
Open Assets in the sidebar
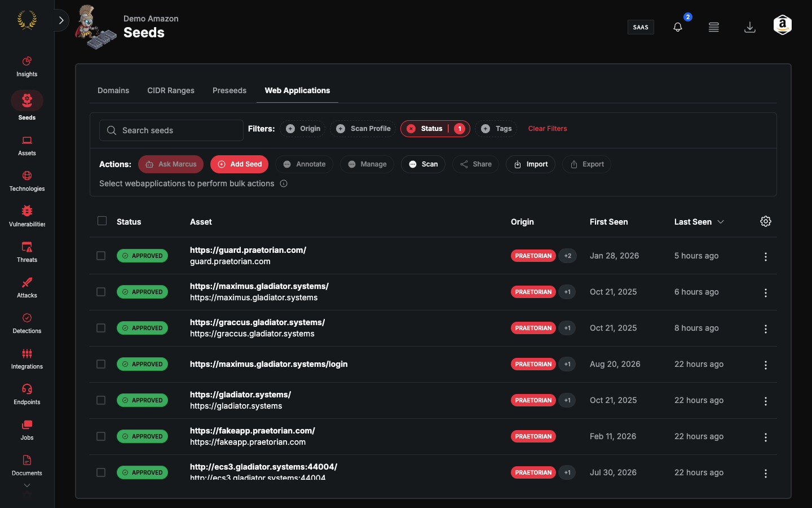pos(27,146)
